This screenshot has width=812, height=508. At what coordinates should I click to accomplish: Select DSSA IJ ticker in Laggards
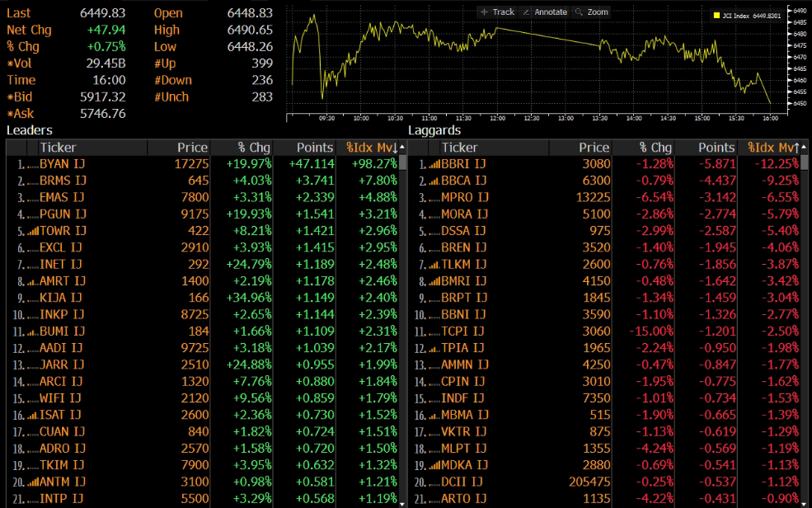tap(463, 231)
